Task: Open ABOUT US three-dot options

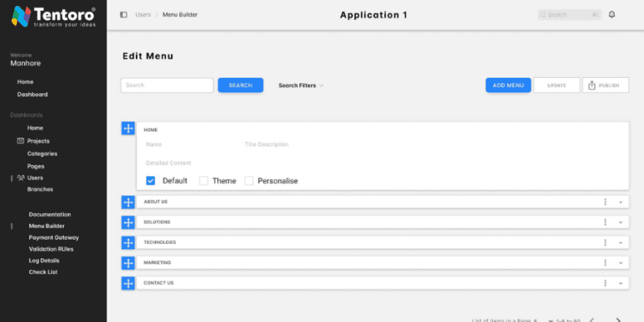Action: coord(605,201)
